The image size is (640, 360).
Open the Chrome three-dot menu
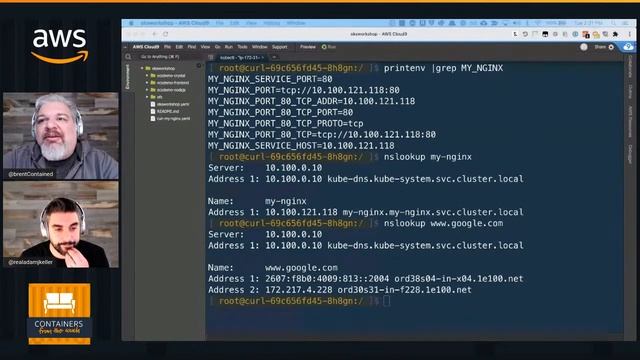point(630,35)
